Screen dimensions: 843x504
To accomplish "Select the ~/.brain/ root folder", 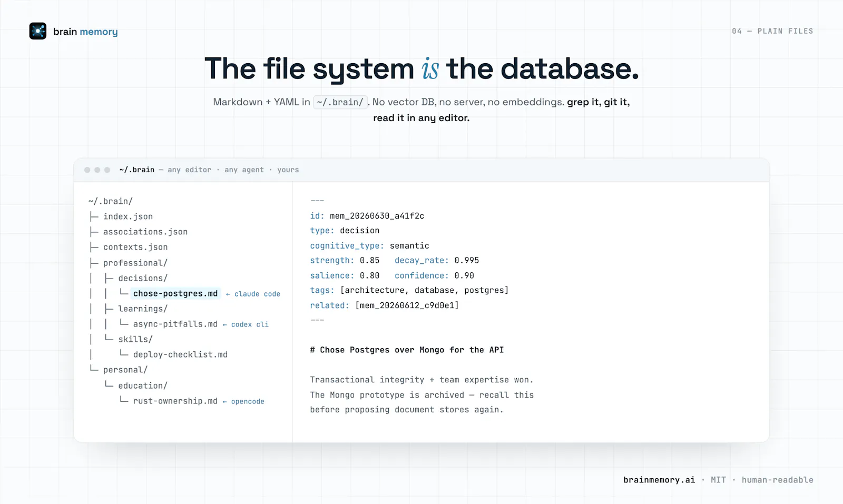I will (x=111, y=201).
